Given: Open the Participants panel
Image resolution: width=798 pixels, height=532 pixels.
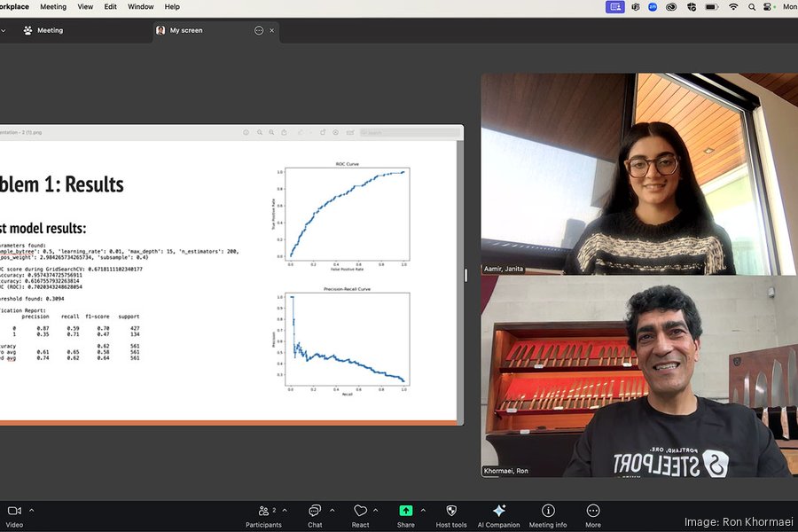Looking at the screenshot, I should pyautogui.click(x=263, y=515).
